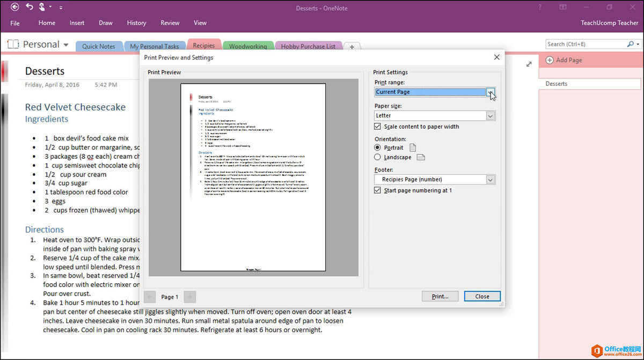Click the Print... button

[440, 296]
